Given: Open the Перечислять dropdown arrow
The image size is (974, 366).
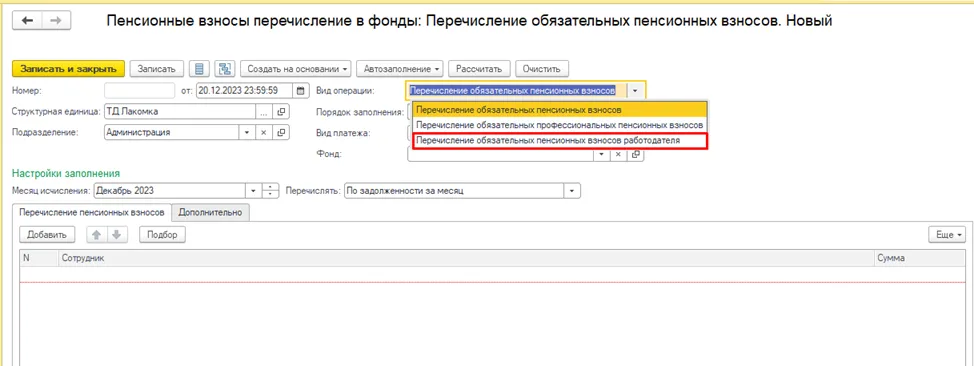Looking at the screenshot, I should coord(572,191).
